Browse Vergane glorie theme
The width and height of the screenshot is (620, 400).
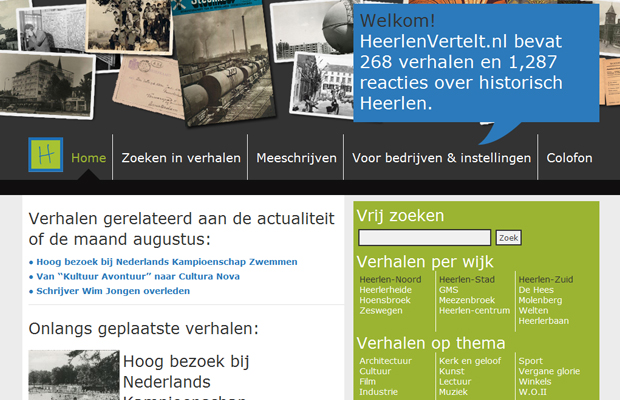(x=549, y=372)
